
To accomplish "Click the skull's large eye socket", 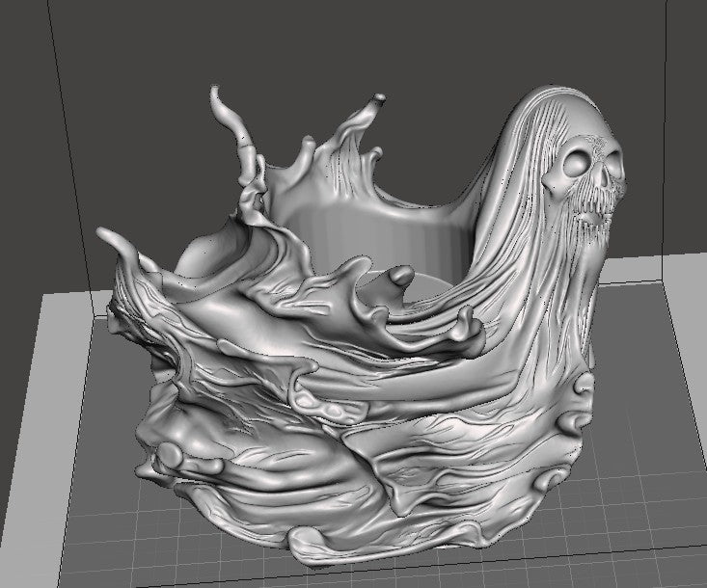I will tap(578, 164).
